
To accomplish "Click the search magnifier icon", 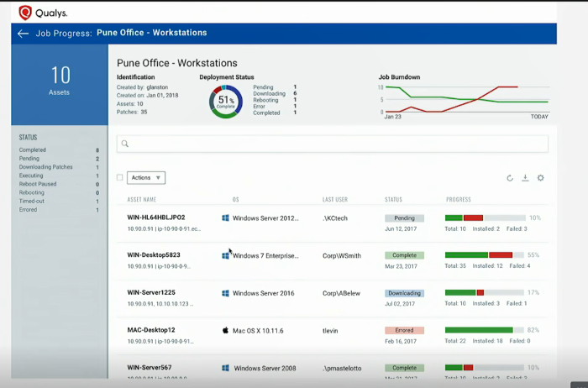I will (125, 144).
